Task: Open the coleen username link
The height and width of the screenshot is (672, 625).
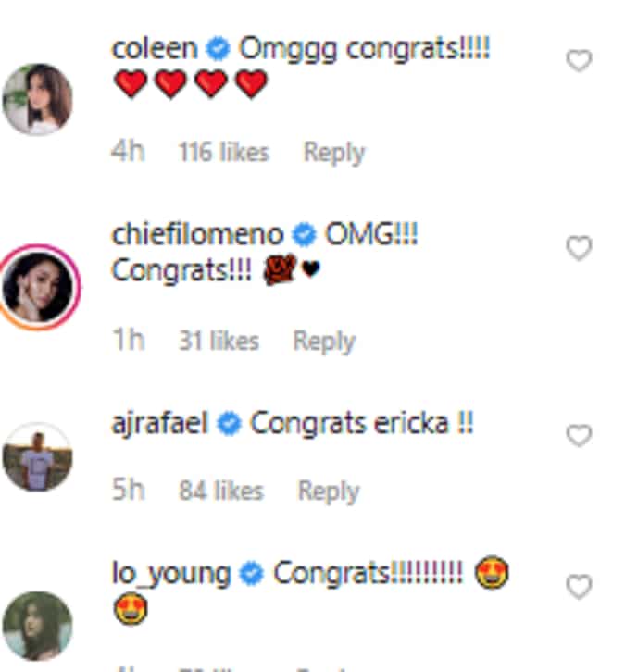Action: pyautogui.click(x=155, y=48)
